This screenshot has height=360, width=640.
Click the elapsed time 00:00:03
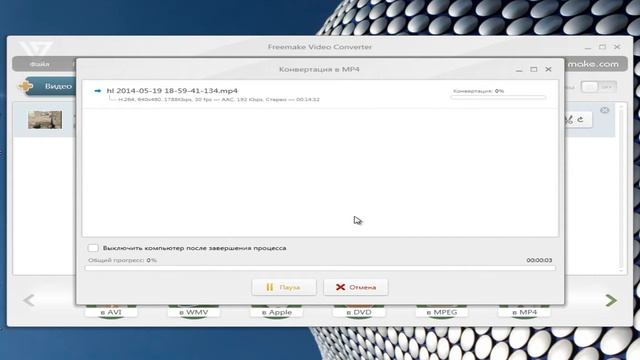tap(539, 260)
